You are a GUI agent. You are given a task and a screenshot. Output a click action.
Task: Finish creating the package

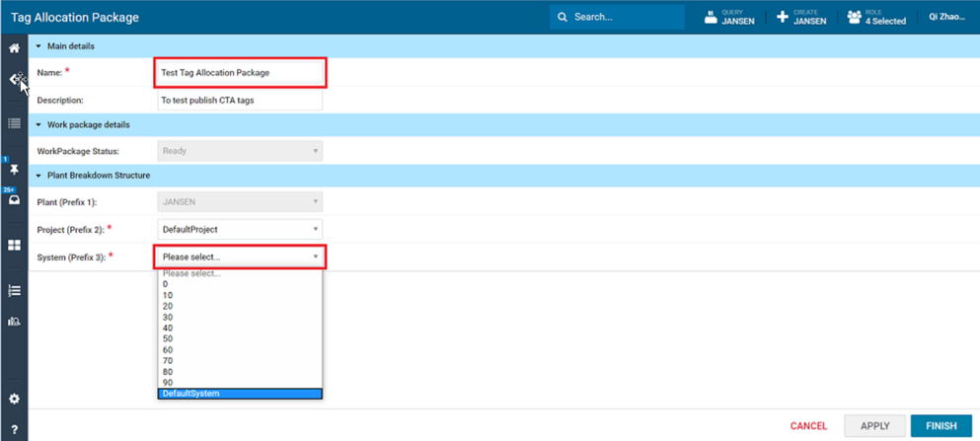pos(942,426)
